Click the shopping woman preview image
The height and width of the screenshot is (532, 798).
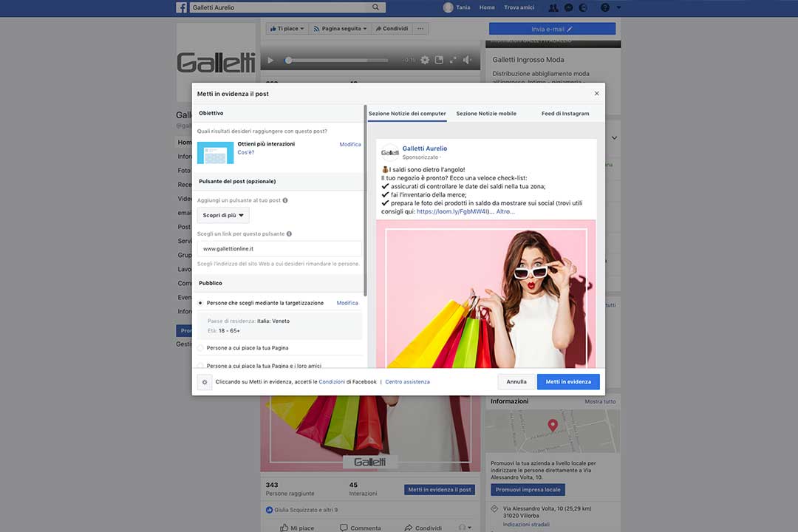click(x=486, y=294)
